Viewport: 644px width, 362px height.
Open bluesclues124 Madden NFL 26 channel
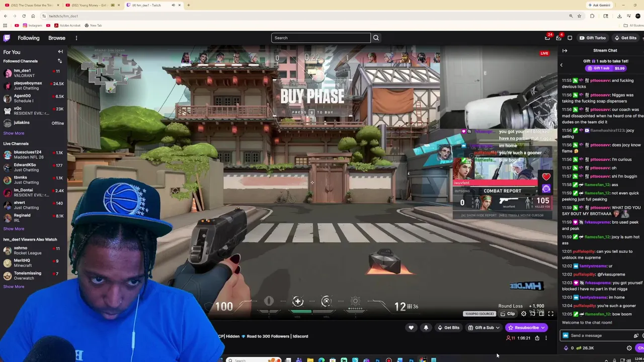[x=33, y=154]
